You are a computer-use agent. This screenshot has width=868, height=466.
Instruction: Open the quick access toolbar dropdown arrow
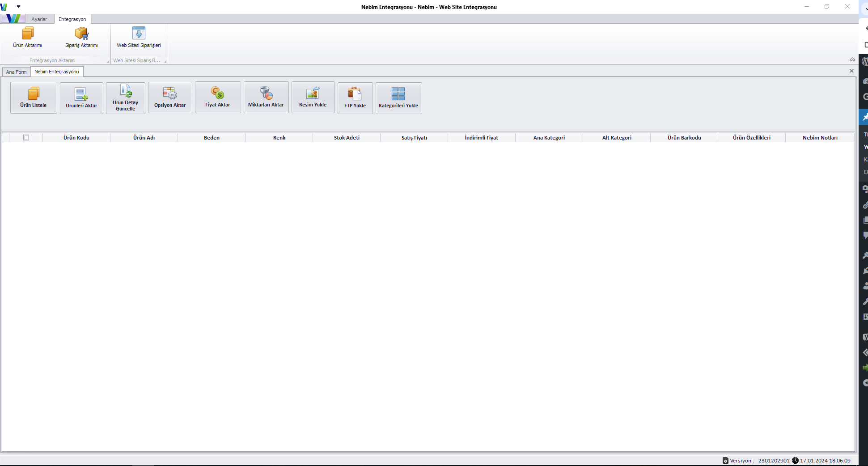coord(18,7)
